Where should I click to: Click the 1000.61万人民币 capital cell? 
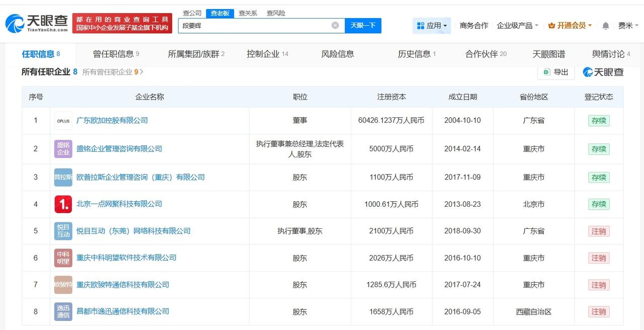tap(391, 204)
